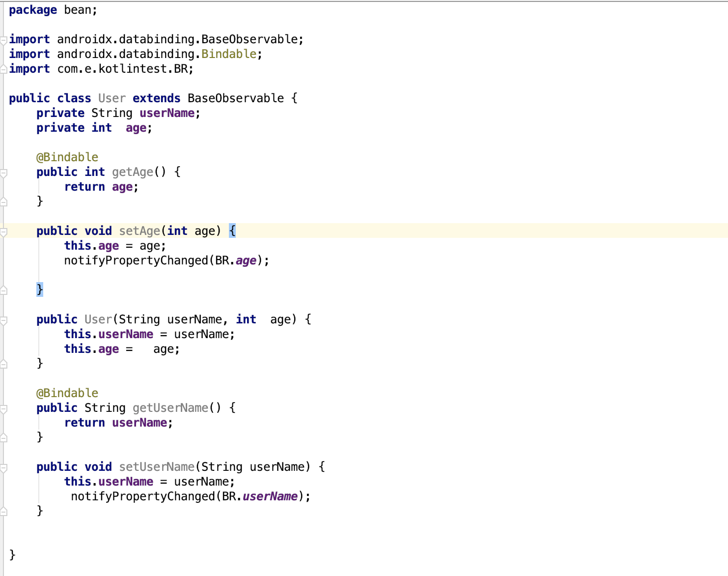Click 'this.userName' inside the User constructor
Image resolution: width=728 pixels, height=576 pixels.
[109, 334]
